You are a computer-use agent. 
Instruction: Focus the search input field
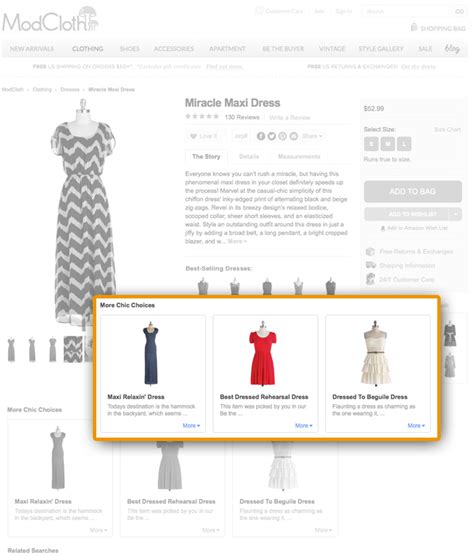tap(407, 11)
